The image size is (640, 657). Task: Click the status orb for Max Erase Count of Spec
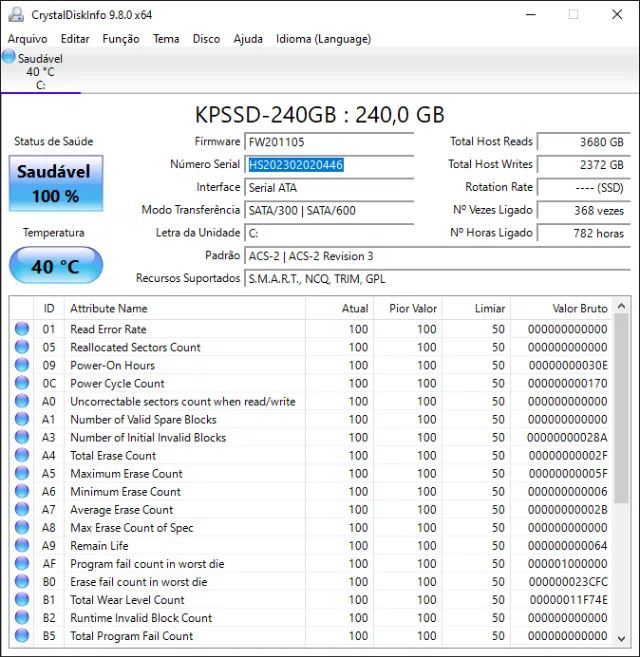(x=22, y=527)
